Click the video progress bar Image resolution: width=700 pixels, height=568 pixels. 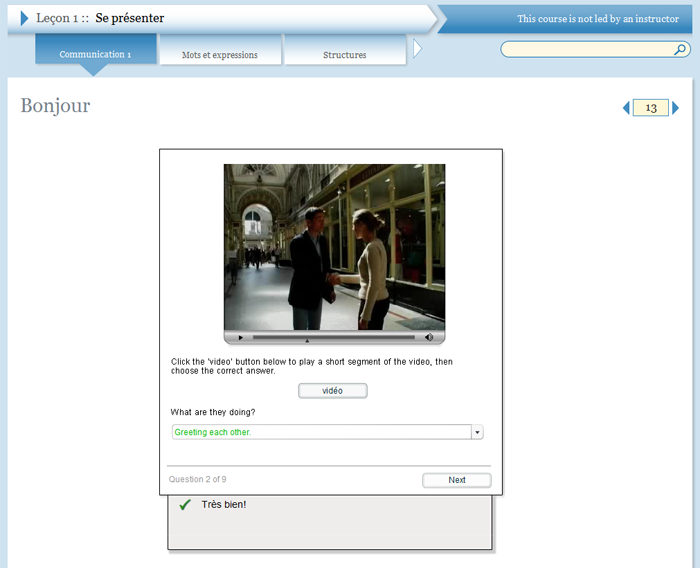point(333,337)
